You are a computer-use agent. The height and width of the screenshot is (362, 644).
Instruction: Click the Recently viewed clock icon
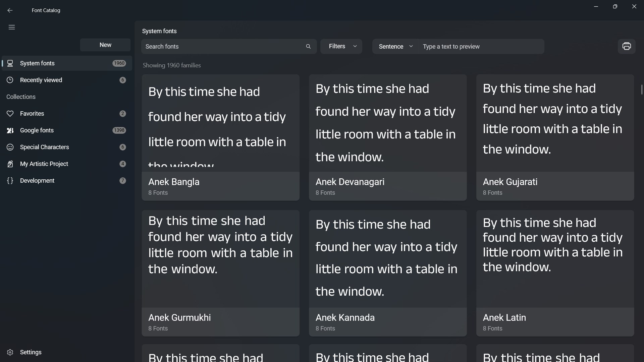(10, 80)
